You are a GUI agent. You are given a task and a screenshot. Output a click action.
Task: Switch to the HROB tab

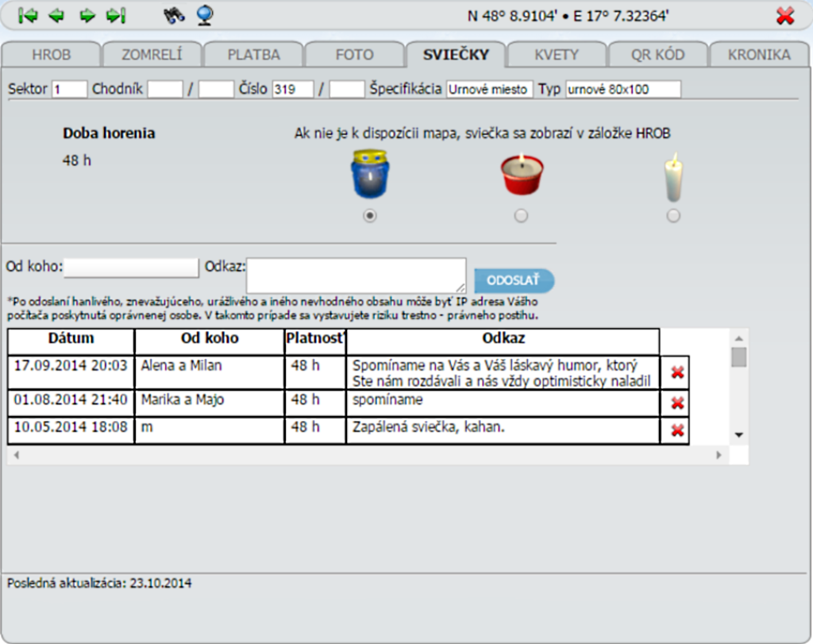tap(51, 55)
